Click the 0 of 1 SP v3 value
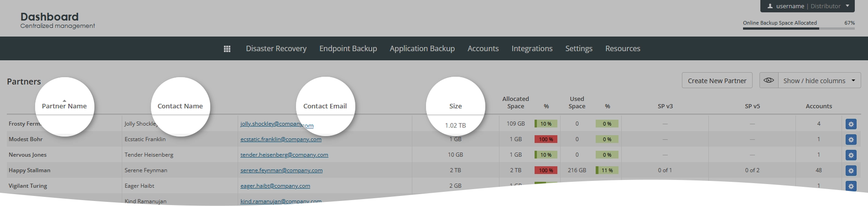This screenshot has width=868, height=206. (x=665, y=170)
